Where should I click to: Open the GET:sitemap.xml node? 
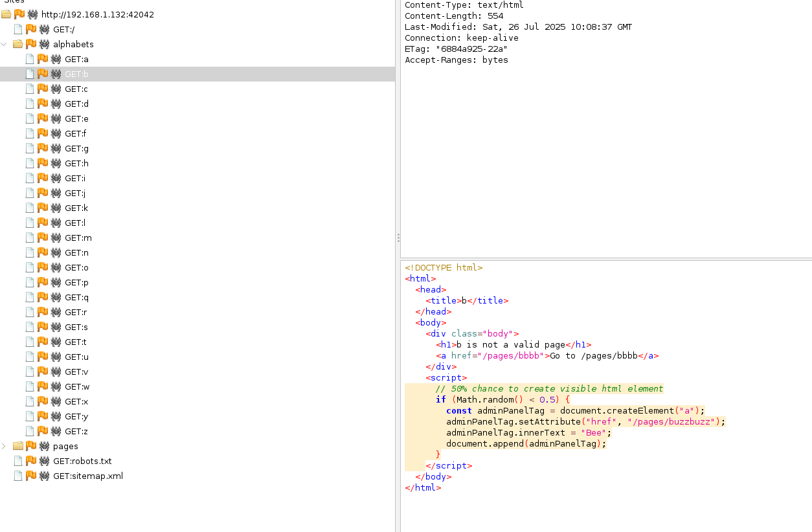87,476
